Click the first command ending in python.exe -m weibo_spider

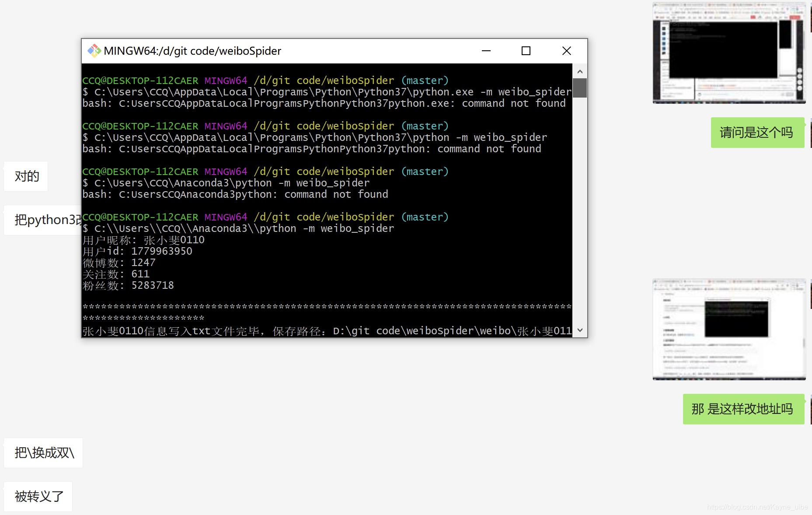point(327,92)
